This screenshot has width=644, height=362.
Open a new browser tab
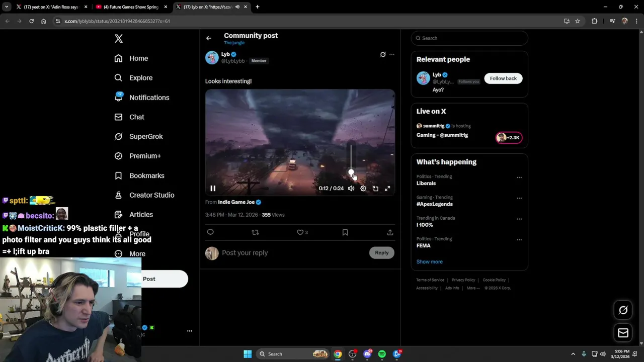[x=258, y=7]
